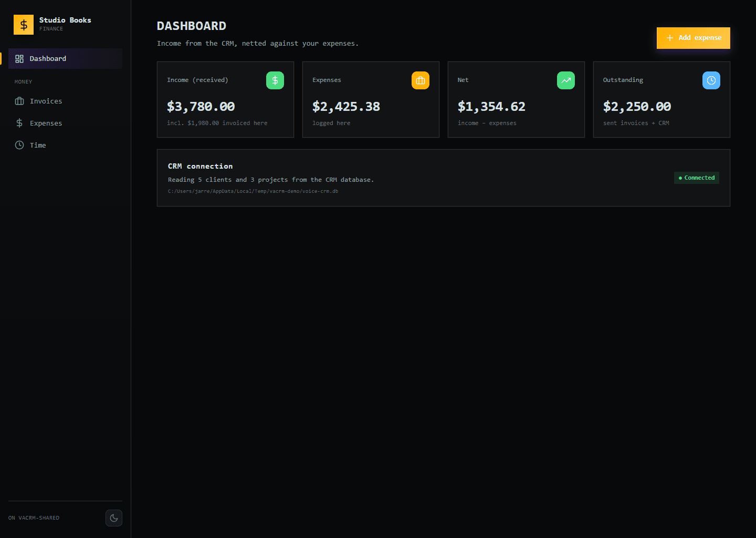Go to Invoices in the sidebar
The image size is (756, 538).
point(65,101)
